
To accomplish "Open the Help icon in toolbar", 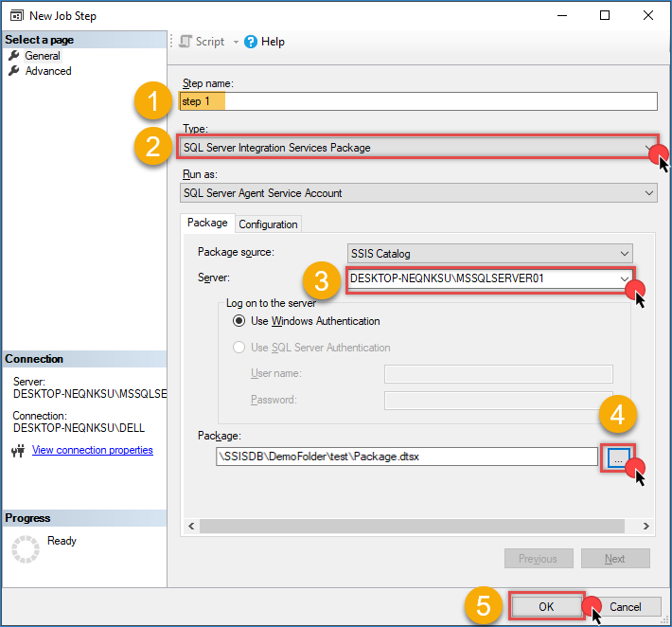I will coord(251,42).
